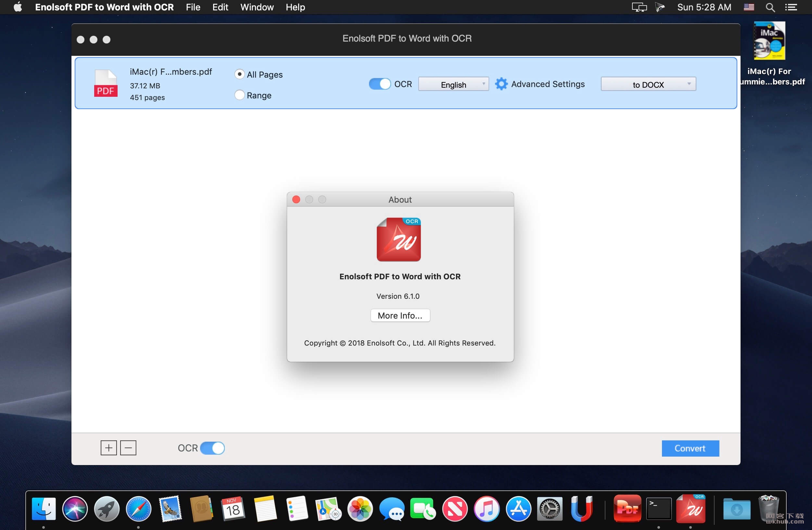The image size is (812, 530).
Task: Click the remove file minus button
Action: (x=128, y=448)
